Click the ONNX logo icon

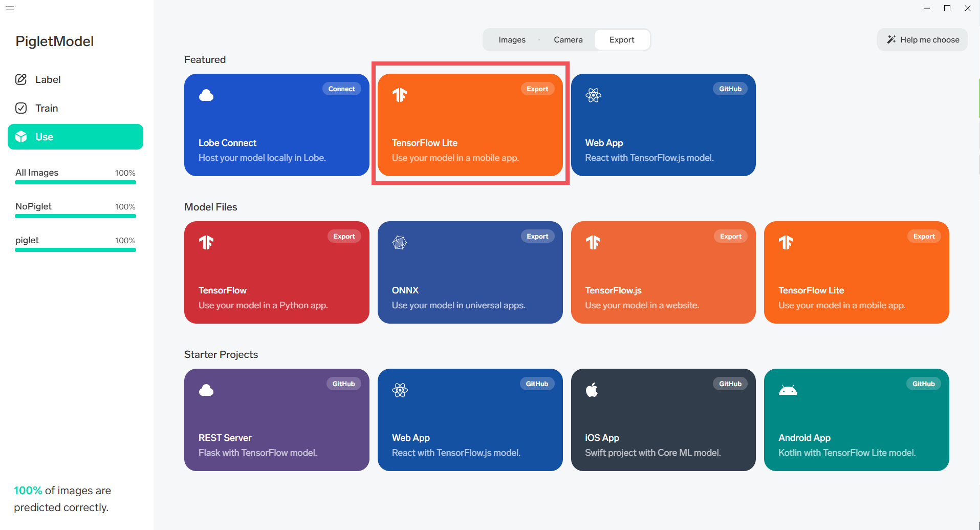[400, 243]
